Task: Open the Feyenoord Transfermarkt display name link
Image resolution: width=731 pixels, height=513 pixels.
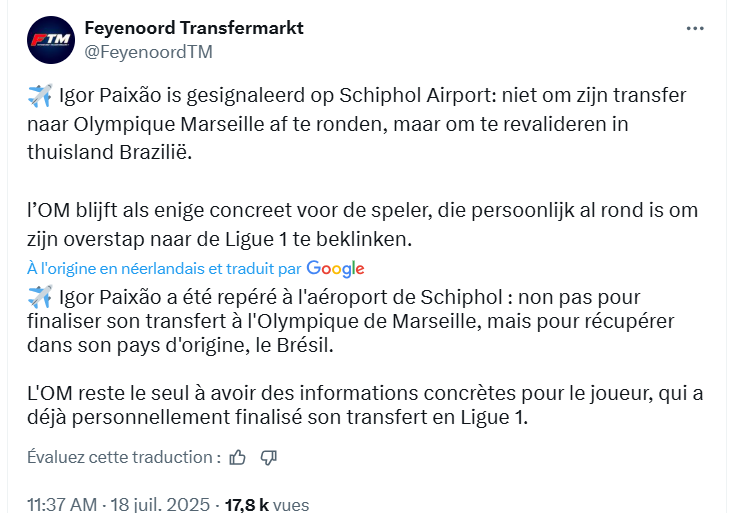Action: (193, 29)
